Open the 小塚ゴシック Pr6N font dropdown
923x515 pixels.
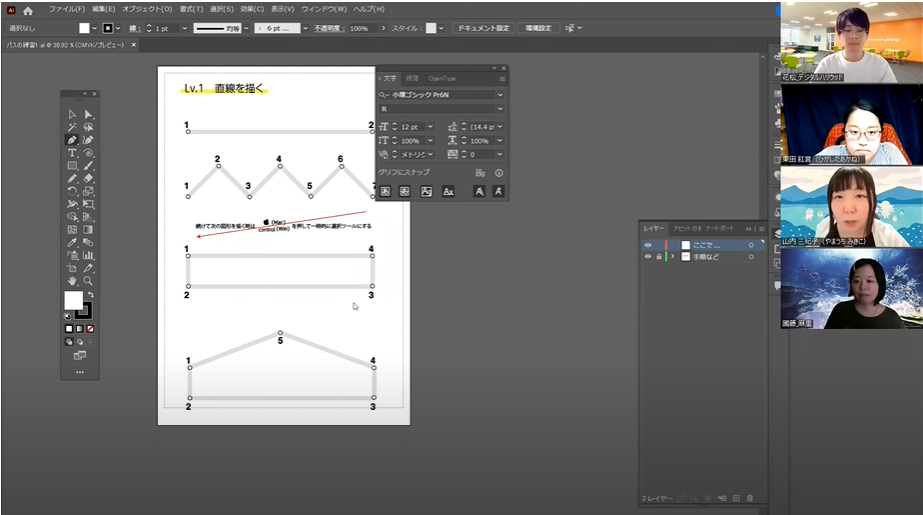(500, 94)
